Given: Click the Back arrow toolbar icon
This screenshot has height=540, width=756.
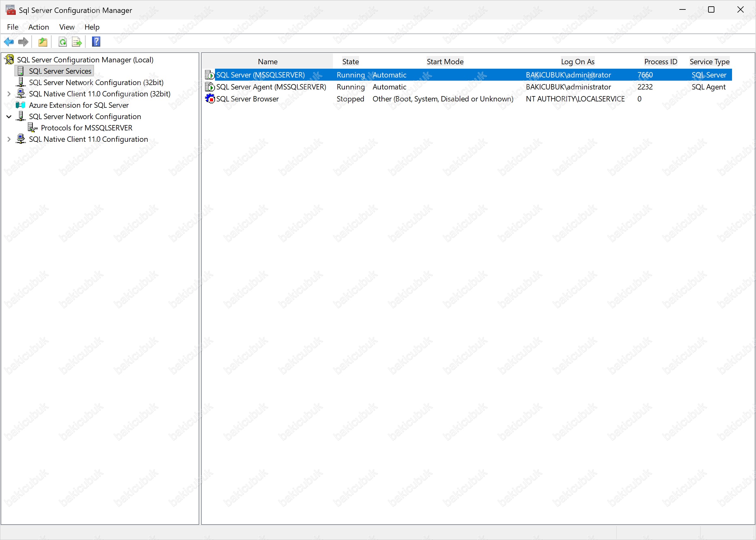Looking at the screenshot, I should point(9,42).
